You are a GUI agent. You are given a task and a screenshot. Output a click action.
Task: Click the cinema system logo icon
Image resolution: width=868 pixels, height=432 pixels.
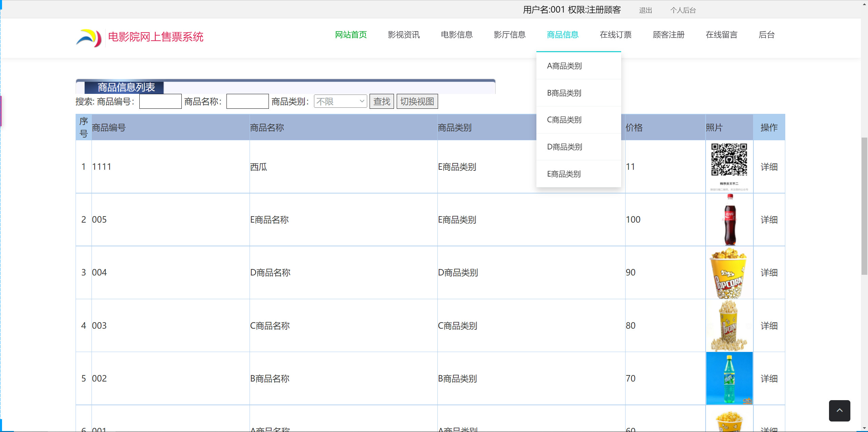(89, 38)
